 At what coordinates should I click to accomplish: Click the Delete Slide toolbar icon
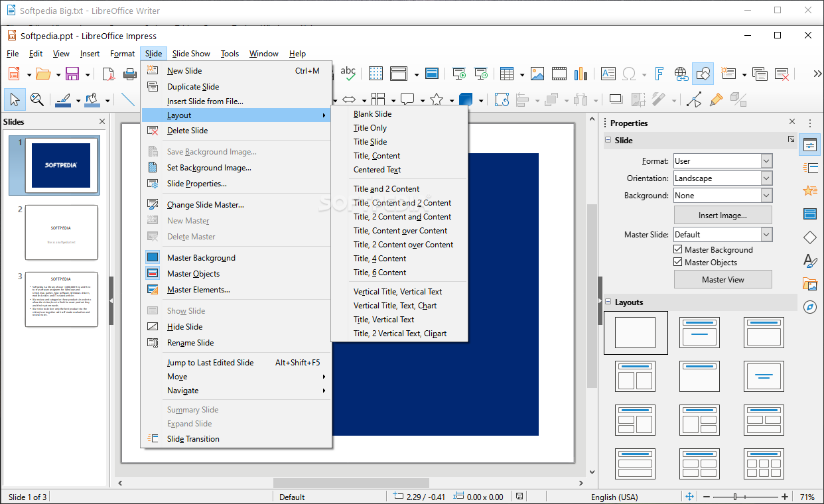(x=782, y=74)
